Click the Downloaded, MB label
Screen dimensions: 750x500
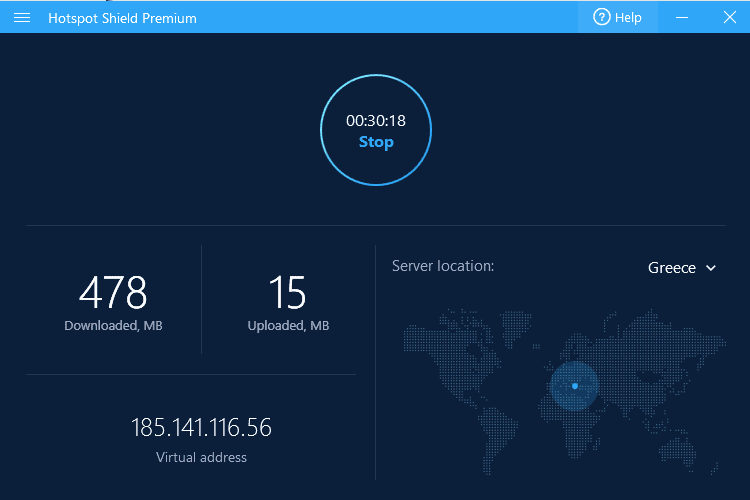coord(113,326)
